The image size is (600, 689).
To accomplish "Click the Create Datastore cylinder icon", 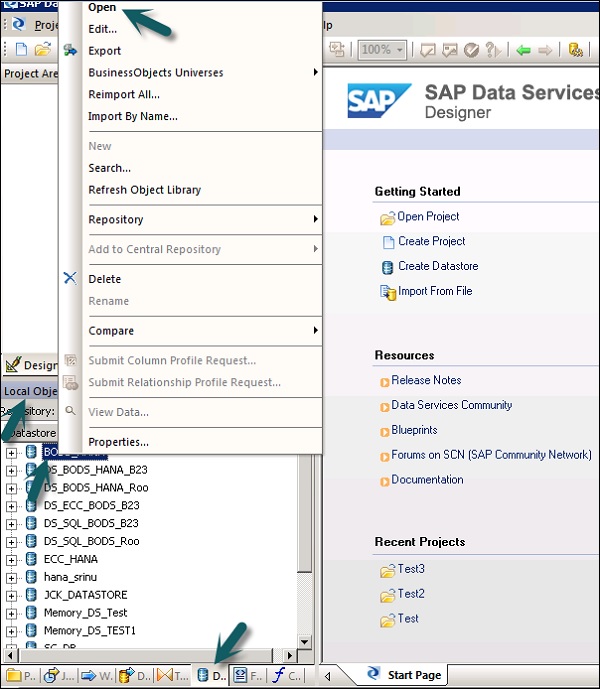I will click(x=387, y=267).
